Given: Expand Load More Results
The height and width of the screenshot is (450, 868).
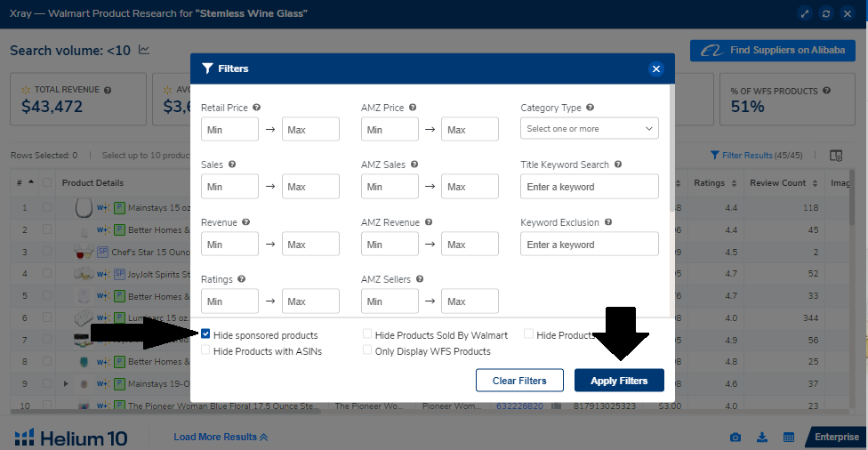Looking at the screenshot, I should 221,438.
